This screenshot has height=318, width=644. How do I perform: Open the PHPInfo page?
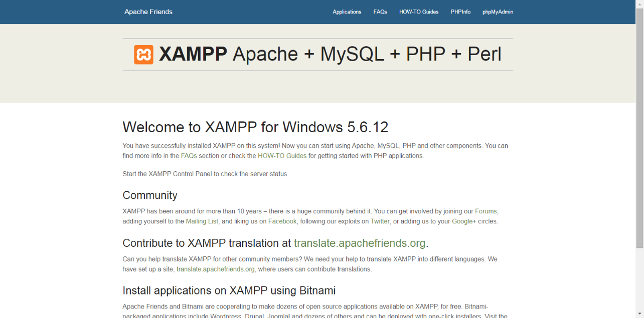[460, 12]
